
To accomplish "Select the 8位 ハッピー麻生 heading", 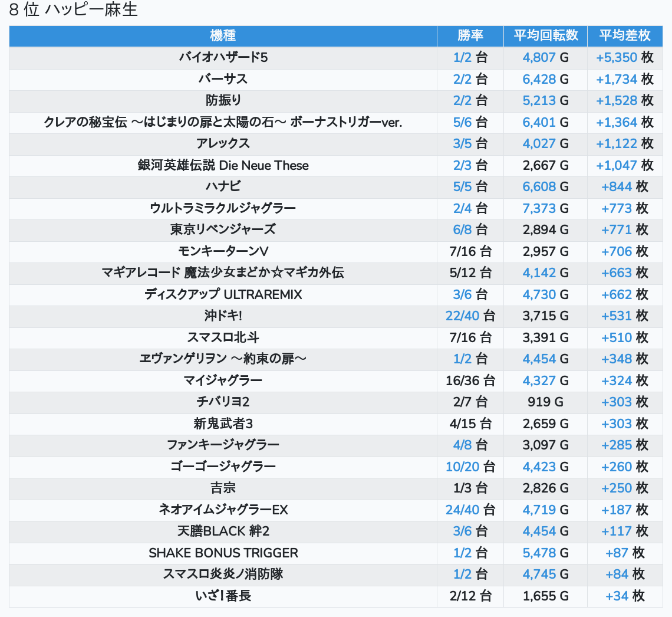I will pyautogui.click(x=73, y=10).
